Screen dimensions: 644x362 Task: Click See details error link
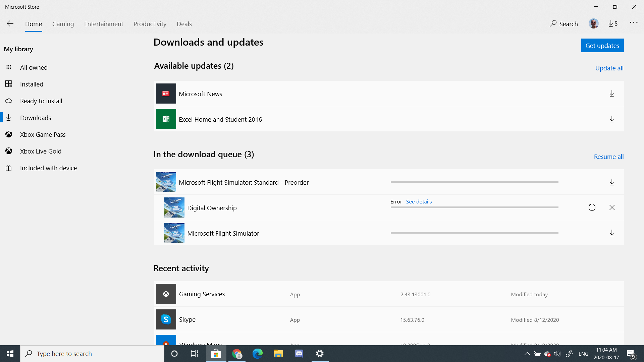point(419,201)
